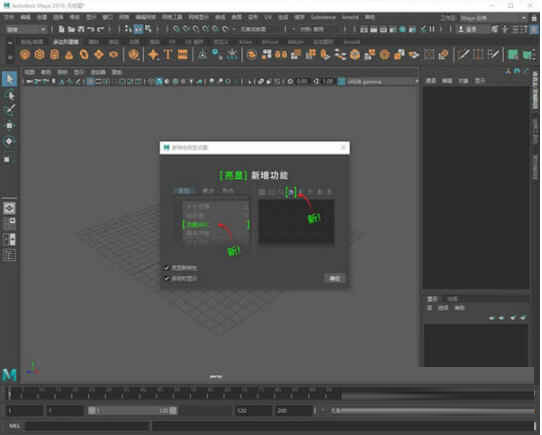Screen dimensions: 542x435
Task: Create a polygon torus from the shelf
Action: pos(84,55)
